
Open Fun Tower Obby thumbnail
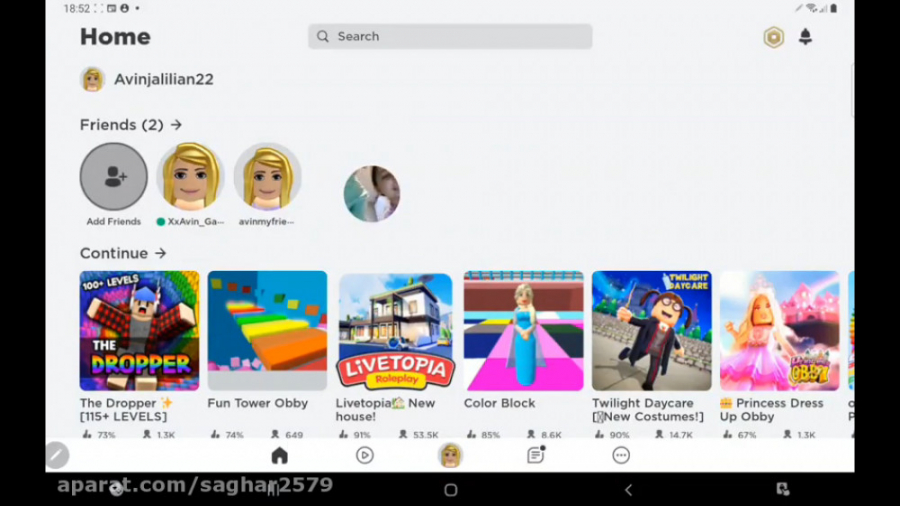click(267, 331)
